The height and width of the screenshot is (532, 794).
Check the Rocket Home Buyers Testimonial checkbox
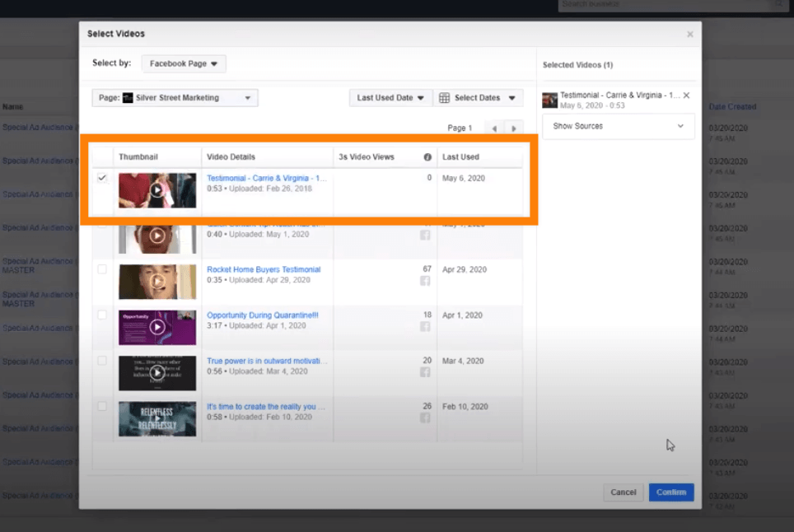pyautogui.click(x=102, y=269)
